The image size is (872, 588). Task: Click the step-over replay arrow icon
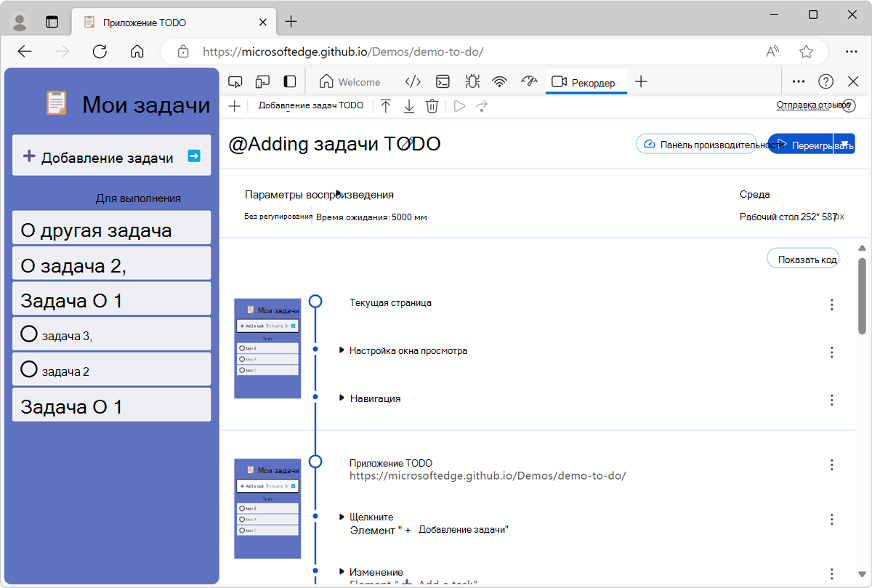481,106
